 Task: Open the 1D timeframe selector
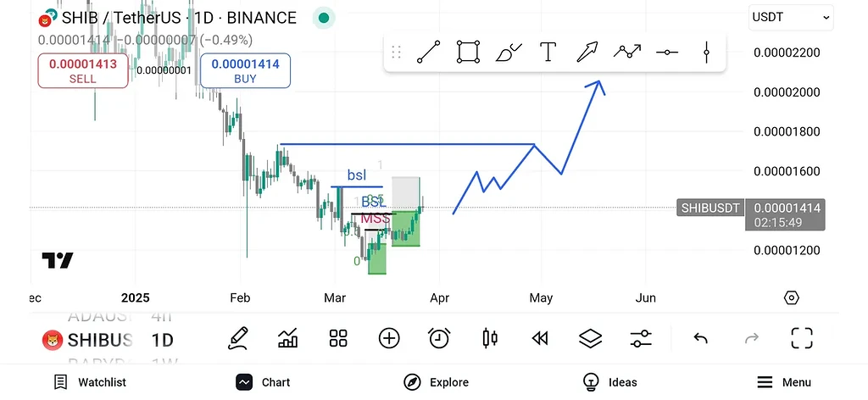coord(162,340)
